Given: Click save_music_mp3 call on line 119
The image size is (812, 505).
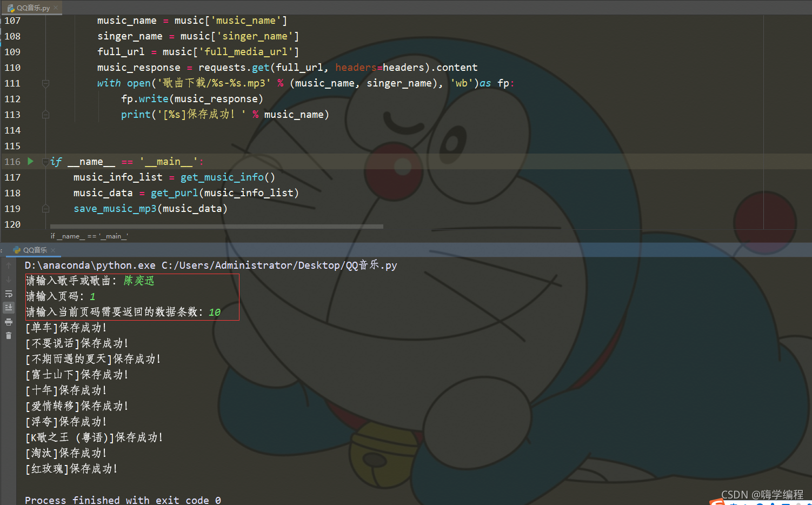Looking at the screenshot, I should [x=115, y=209].
